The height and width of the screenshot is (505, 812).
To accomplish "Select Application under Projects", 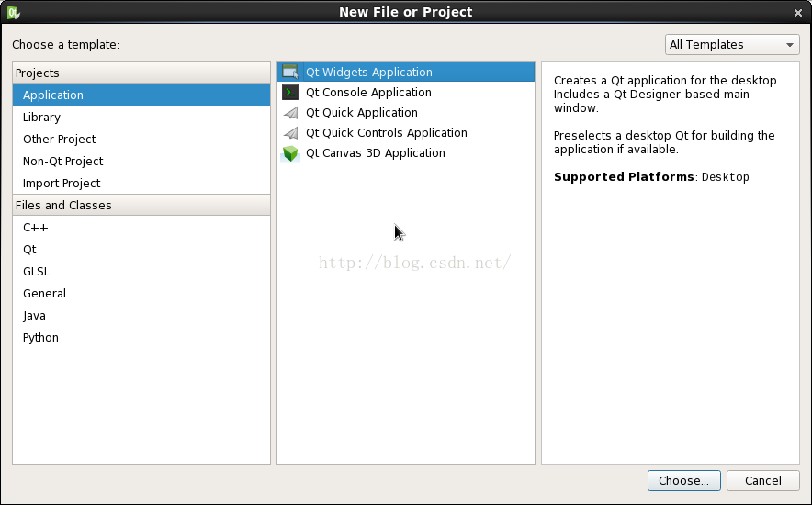I will (x=141, y=95).
